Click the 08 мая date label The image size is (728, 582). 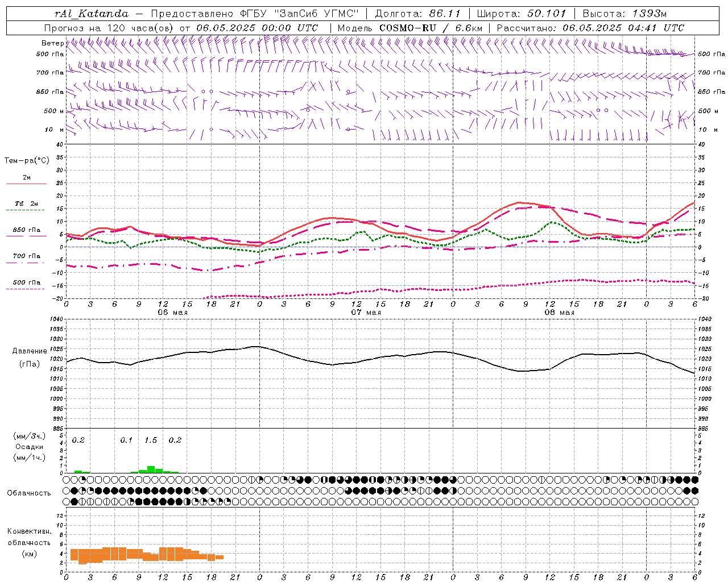[560, 312]
